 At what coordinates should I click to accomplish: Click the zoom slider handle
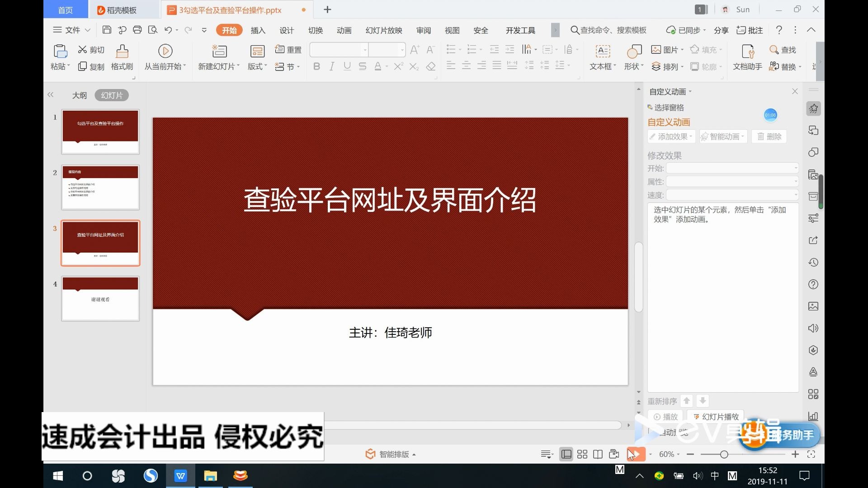724,454
